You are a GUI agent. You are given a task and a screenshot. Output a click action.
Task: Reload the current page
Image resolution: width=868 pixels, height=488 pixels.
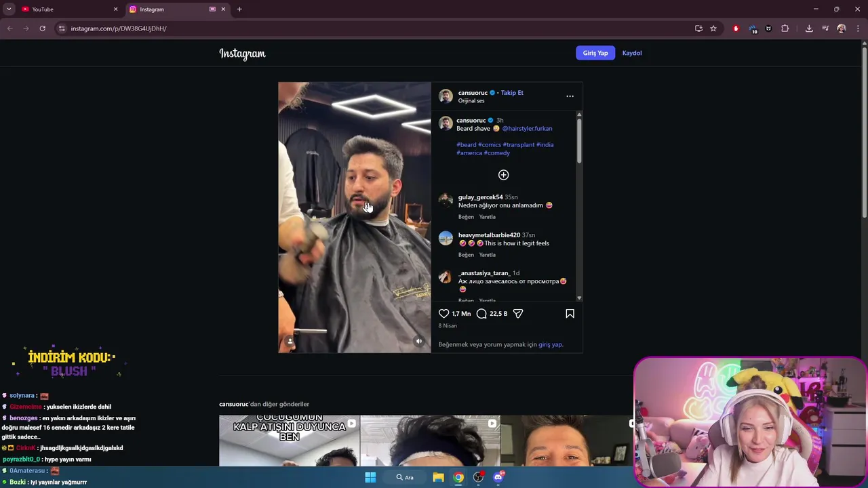[x=42, y=28]
